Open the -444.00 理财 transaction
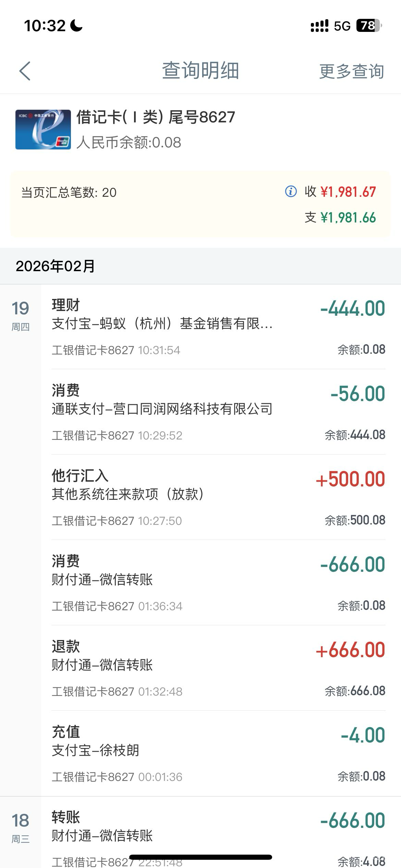This screenshot has width=401, height=868. [x=218, y=327]
